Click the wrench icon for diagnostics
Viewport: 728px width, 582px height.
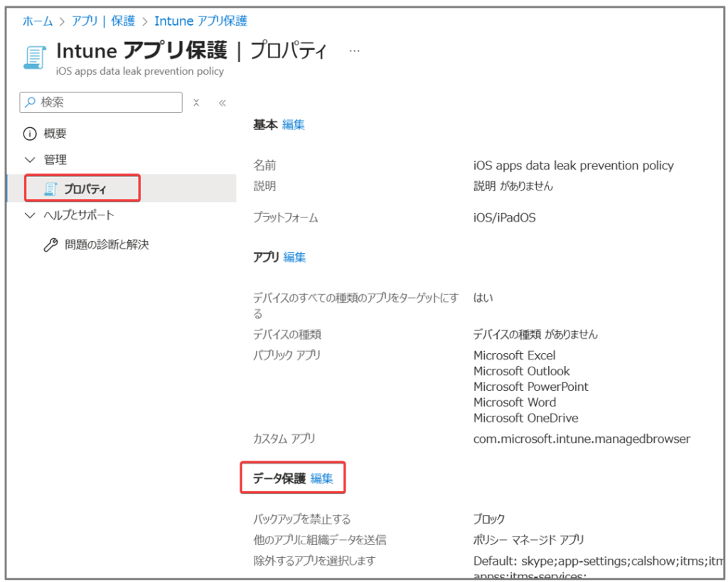click(50, 244)
